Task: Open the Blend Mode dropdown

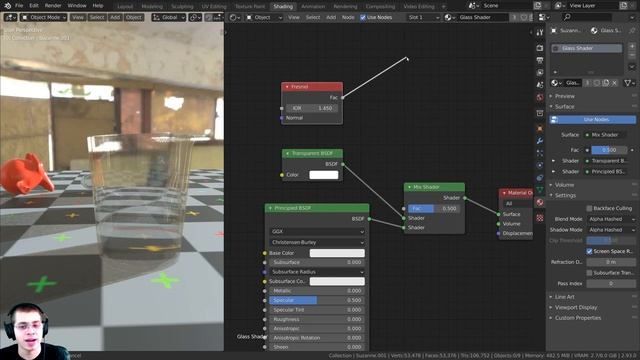Action: (x=611, y=219)
